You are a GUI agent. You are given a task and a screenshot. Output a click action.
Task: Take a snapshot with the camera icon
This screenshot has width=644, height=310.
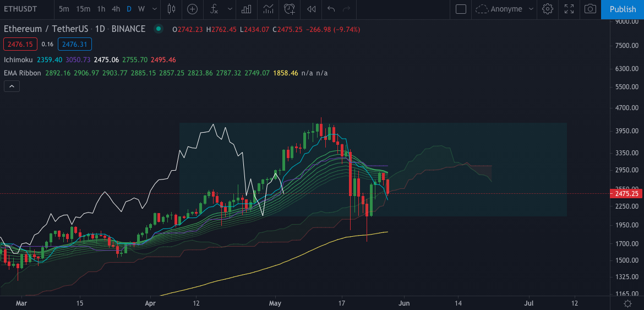[590, 9]
